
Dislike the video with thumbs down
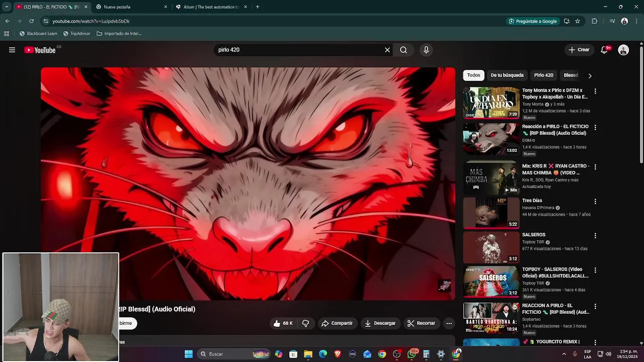(x=305, y=323)
